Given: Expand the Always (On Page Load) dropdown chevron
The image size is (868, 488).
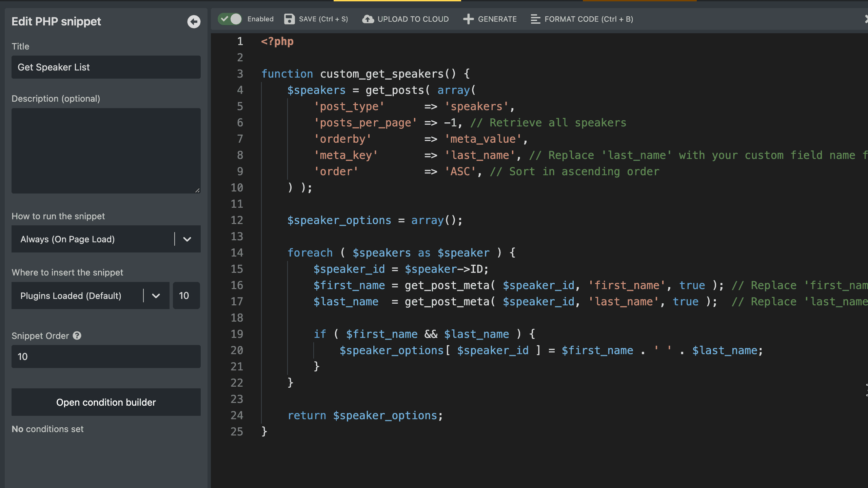Looking at the screenshot, I should (187, 239).
